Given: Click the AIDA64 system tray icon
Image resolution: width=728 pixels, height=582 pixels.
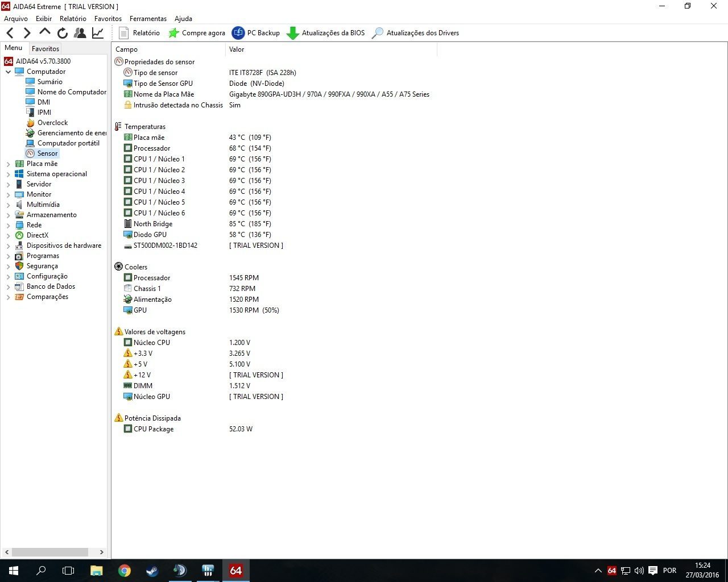Looking at the screenshot, I should tap(611, 571).
